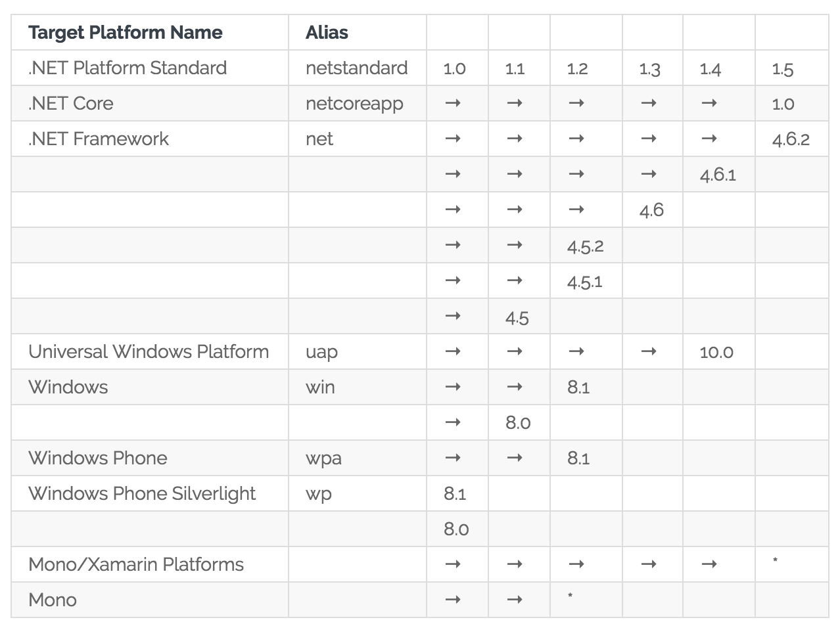Click the '.NET Framework' row label
Image resolution: width=840 pixels, height=624 pixels.
99,139
